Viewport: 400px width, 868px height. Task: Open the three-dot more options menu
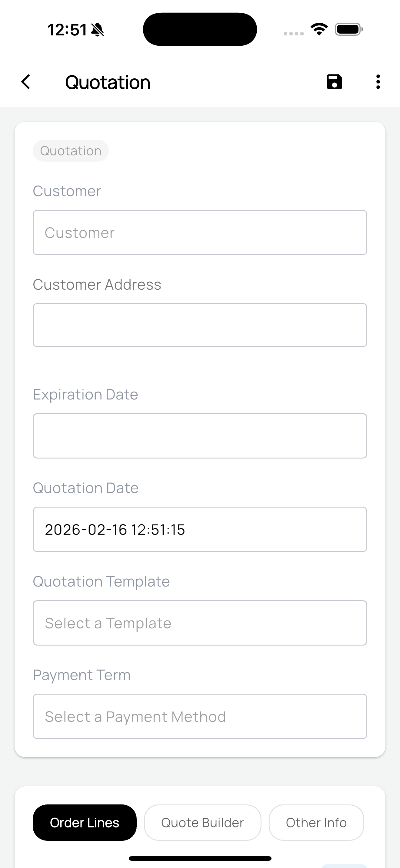[x=378, y=82]
